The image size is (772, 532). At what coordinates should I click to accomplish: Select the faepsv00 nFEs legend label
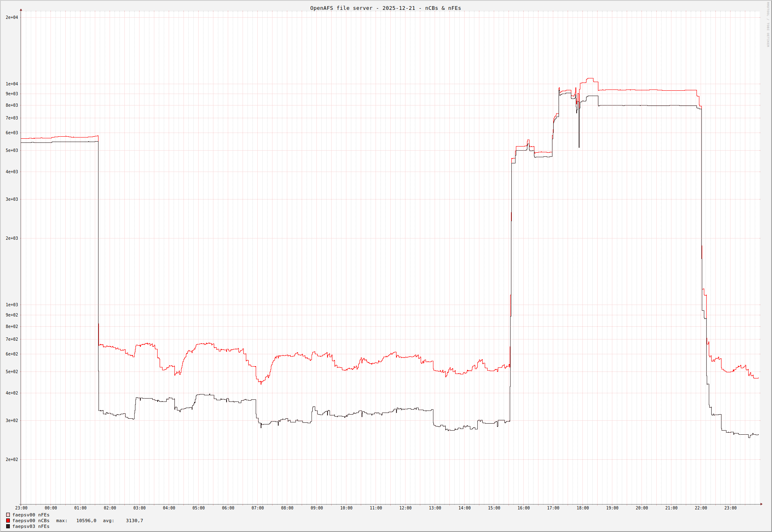click(x=31, y=515)
